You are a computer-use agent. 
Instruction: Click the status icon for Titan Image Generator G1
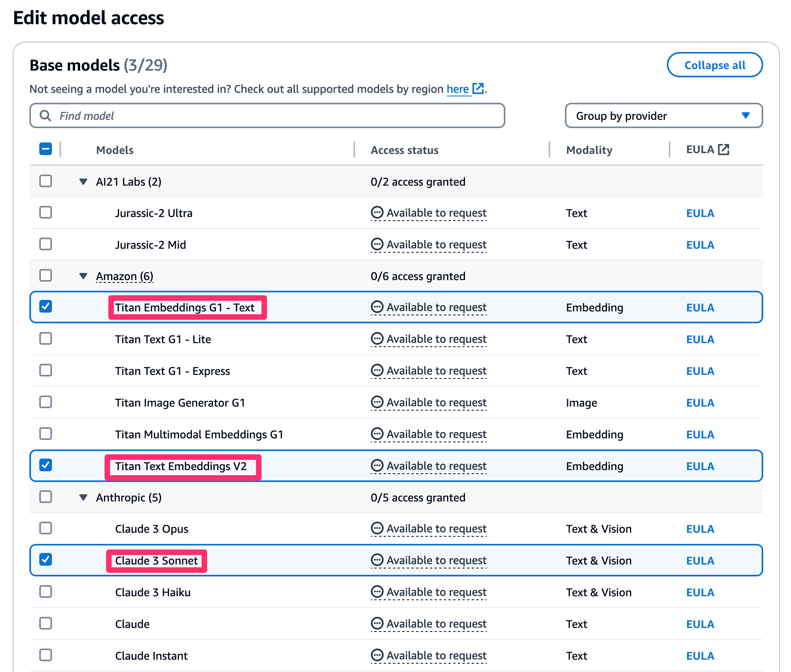376,402
